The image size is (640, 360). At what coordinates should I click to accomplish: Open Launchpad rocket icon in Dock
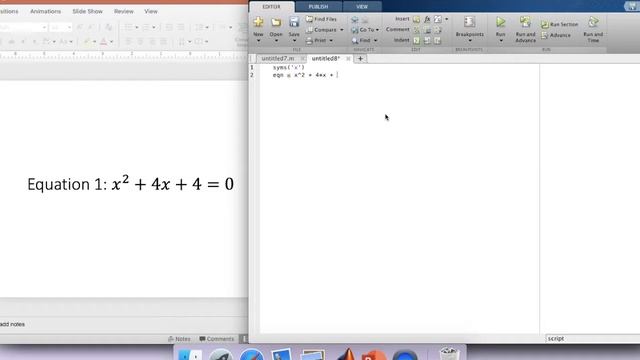(x=221, y=355)
